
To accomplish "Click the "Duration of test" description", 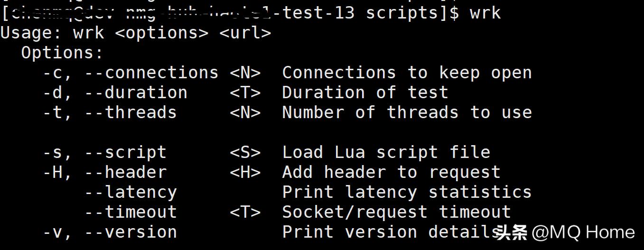I will pos(365,93).
